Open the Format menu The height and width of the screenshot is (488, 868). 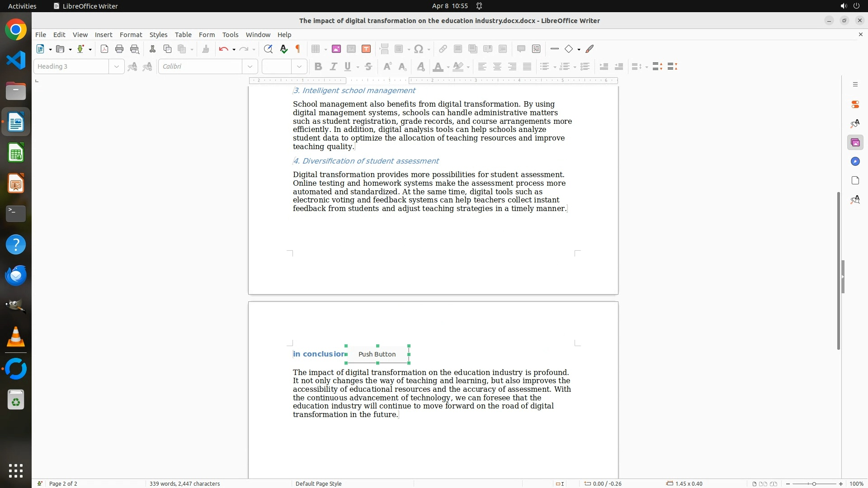point(131,35)
